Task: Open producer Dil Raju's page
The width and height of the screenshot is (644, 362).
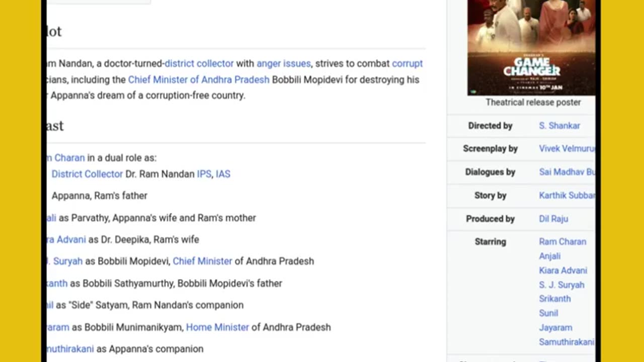Action: click(x=553, y=219)
